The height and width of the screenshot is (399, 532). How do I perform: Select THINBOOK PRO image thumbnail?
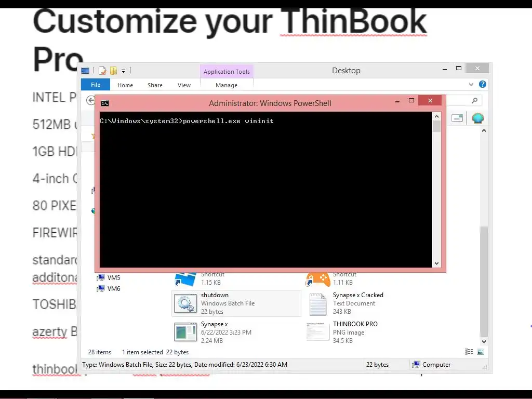click(x=317, y=331)
